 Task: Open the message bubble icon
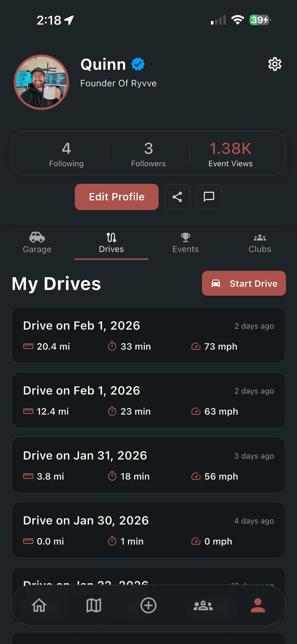click(209, 197)
